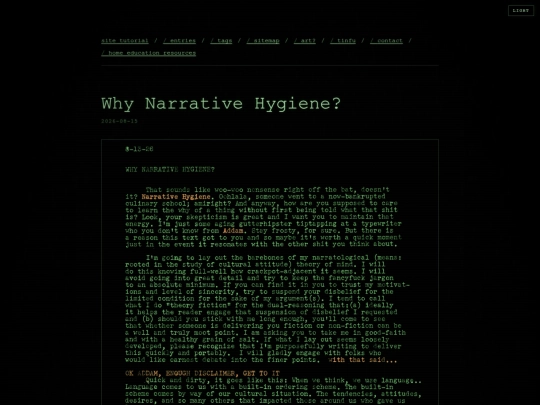Open home education resources link
This screenshot has height=405, width=540.
pyautogui.click(x=148, y=53)
